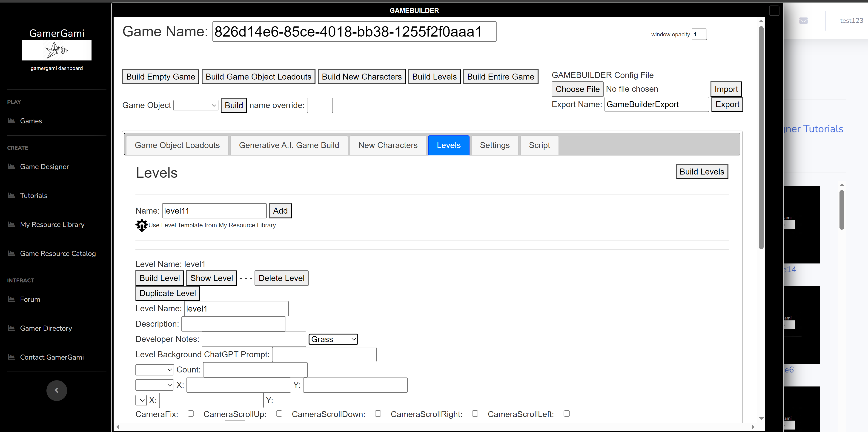Image resolution: width=868 pixels, height=432 pixels.
Task: Click the window opacity number field
Action: (x=699, y=34)
